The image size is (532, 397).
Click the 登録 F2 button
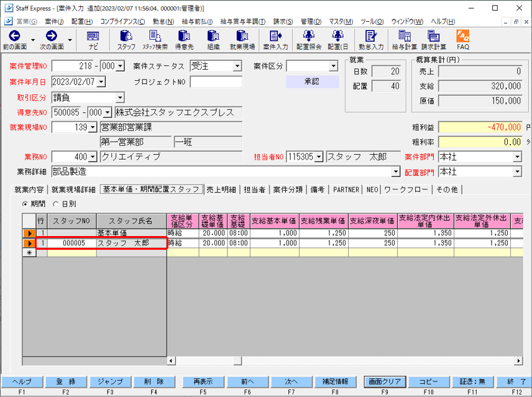[x=66, y=381]
